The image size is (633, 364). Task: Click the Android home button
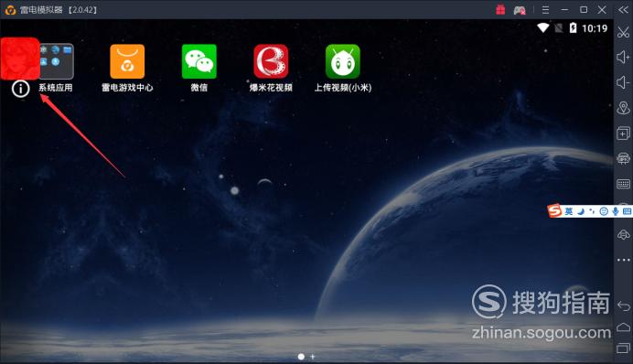[x=623, y=327]
